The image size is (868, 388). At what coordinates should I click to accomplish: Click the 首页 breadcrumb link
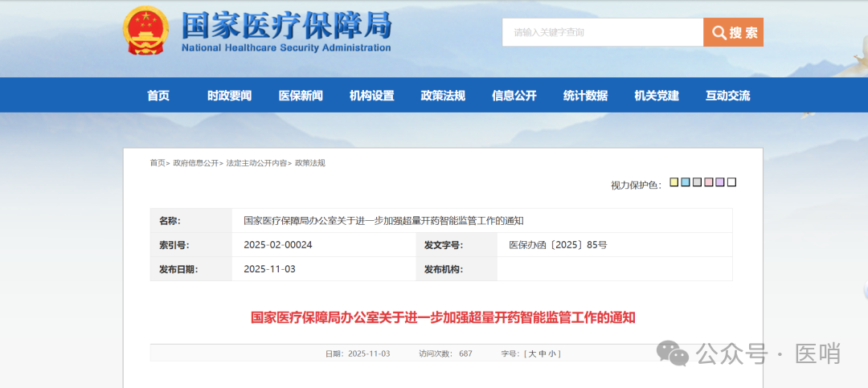click(157, 163)
